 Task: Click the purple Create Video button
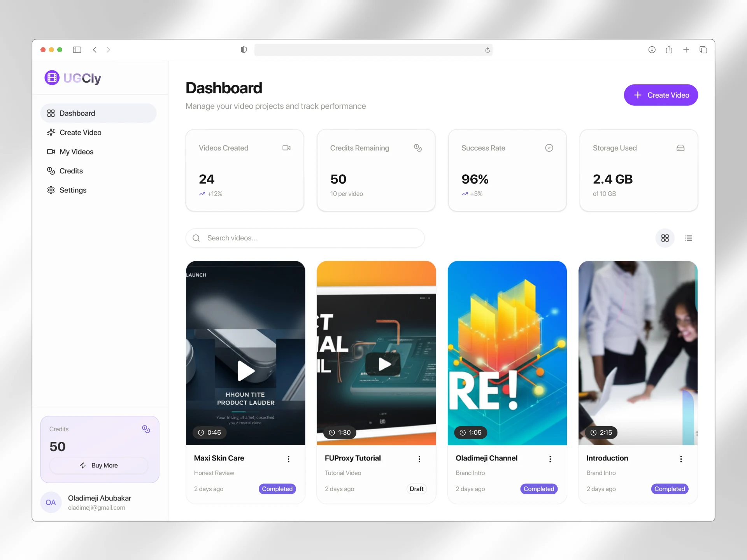[x=661, y=95]
